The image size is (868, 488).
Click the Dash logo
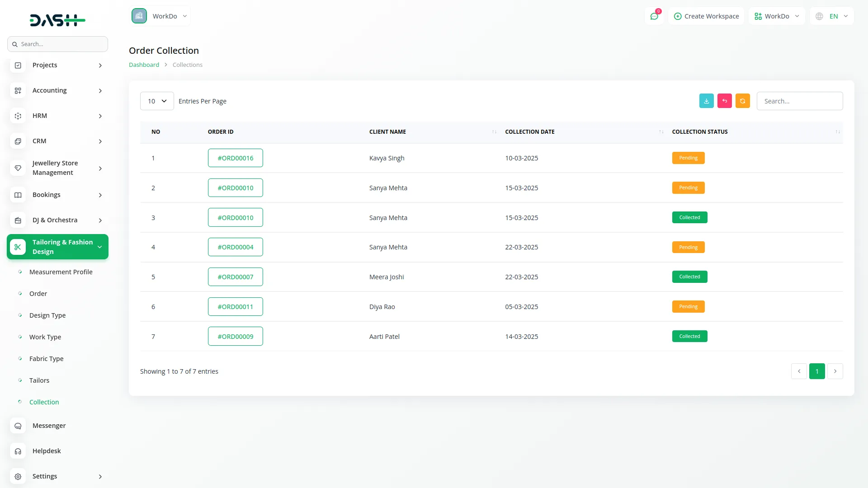pos(57,20)
